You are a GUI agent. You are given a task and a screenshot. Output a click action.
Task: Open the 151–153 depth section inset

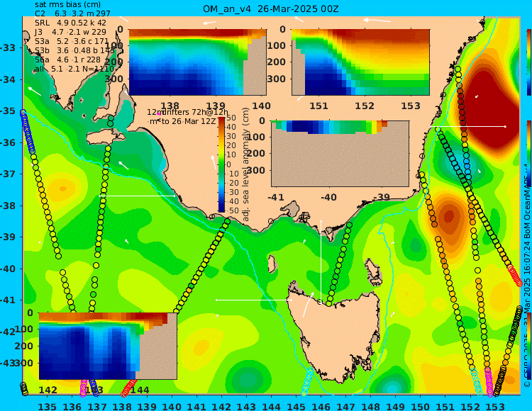(360, 62)
